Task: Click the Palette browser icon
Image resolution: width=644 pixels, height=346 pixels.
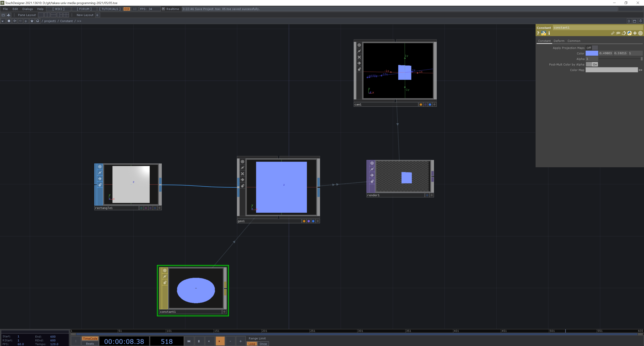Action: (9, 15)
